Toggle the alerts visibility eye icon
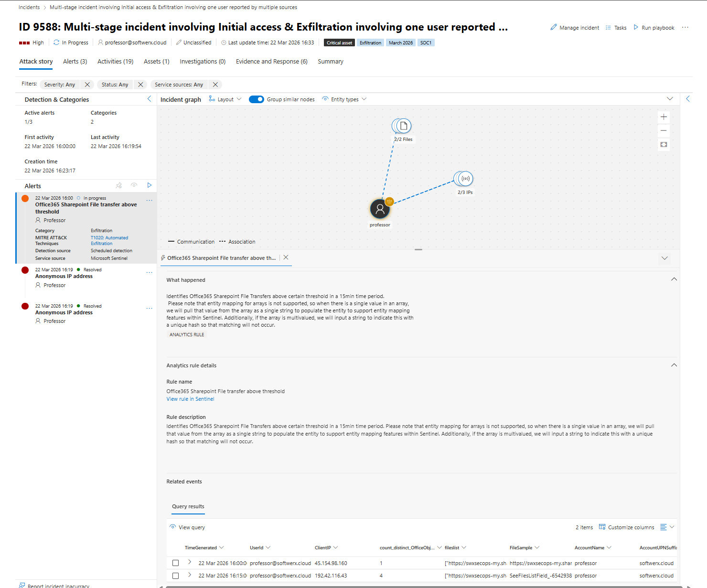This screenshot has height=588, width=707. (134, 185)
